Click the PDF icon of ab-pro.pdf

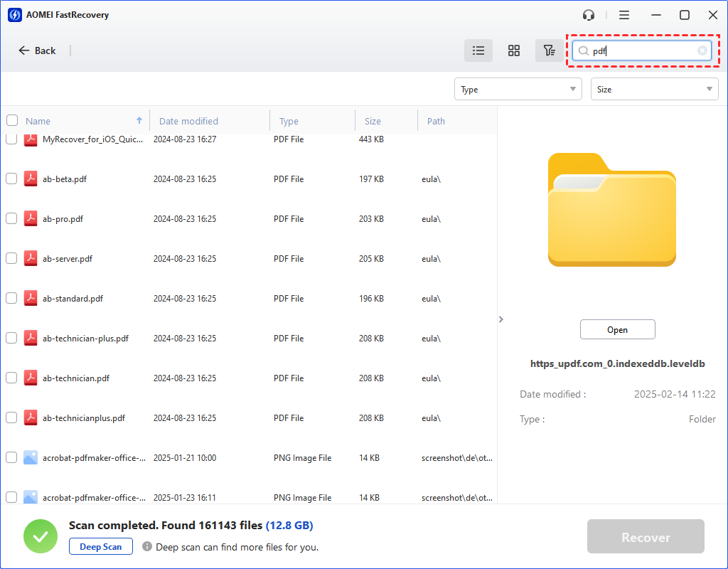tap(30, 218)
